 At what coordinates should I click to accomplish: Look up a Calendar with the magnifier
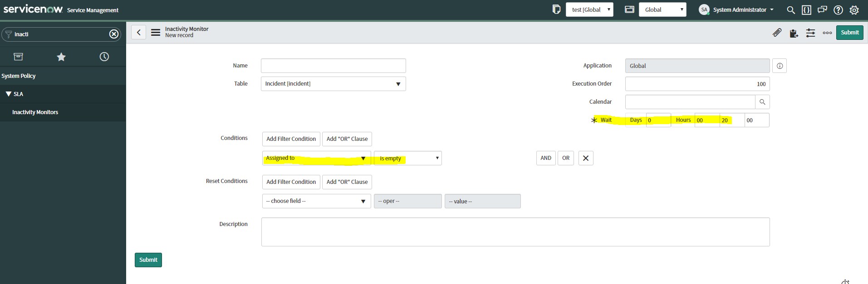pos(762,102)
